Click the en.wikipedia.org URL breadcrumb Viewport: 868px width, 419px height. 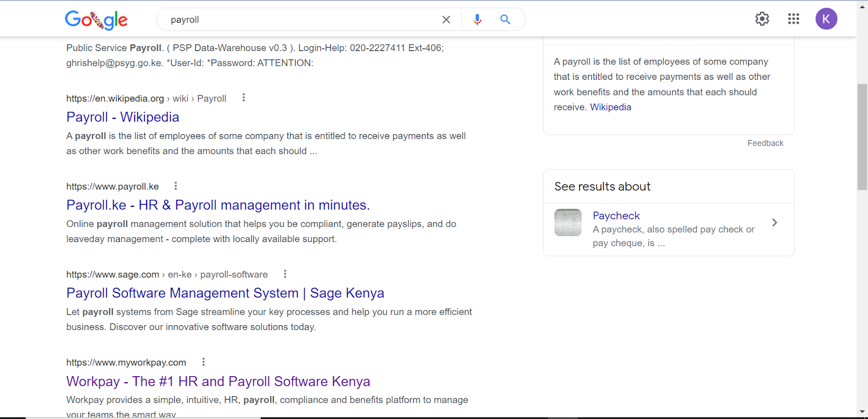pyautogui.click(x=146, y=98)
